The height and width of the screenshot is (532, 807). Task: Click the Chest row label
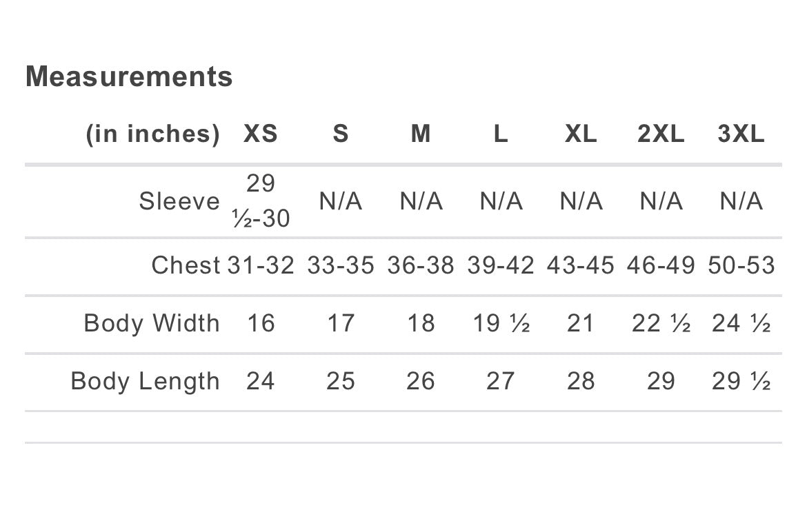tap(186, 266)
